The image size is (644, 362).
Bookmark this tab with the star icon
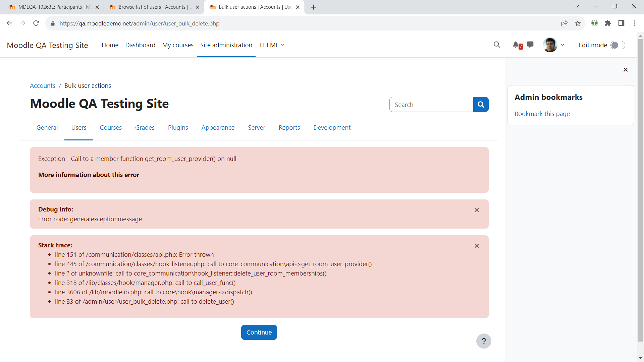(578, 23)
